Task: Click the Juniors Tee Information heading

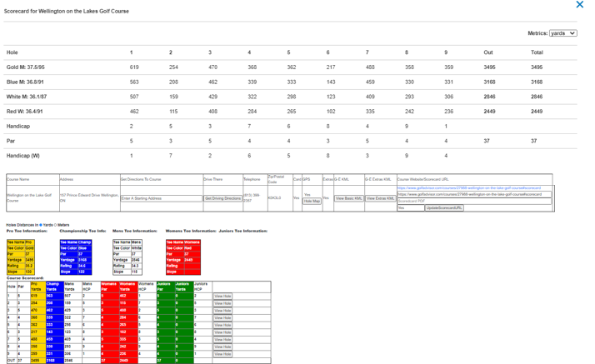Action: [243, 231]
